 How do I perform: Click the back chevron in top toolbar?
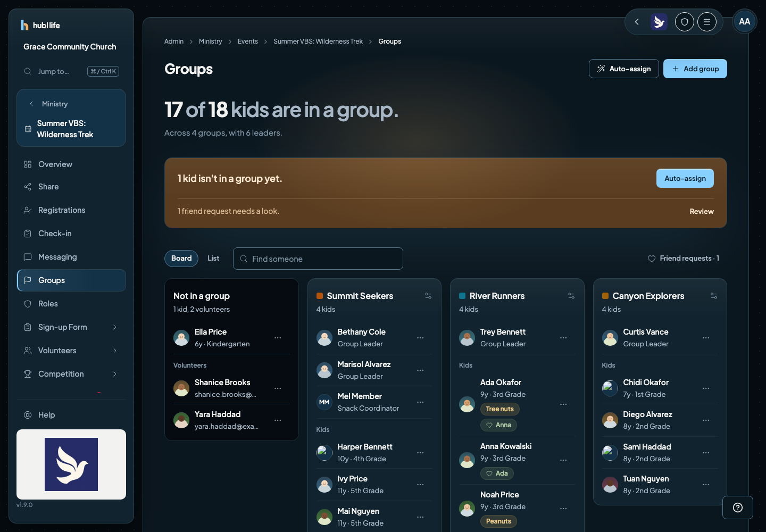(x=637, y=22)
